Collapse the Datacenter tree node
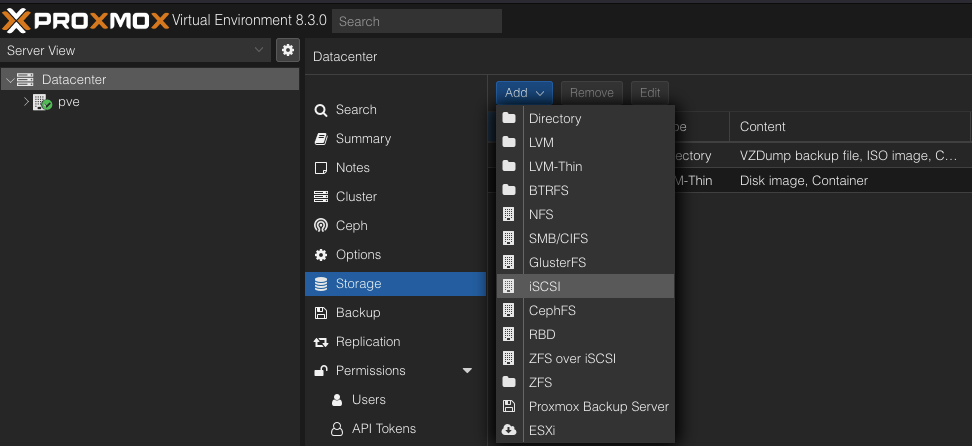The width and height of the screenshot is (972, 446). coord(9,80)
